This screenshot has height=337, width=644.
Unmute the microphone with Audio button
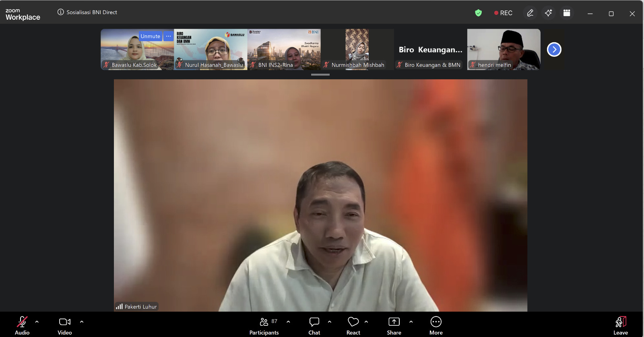point(22,325)
